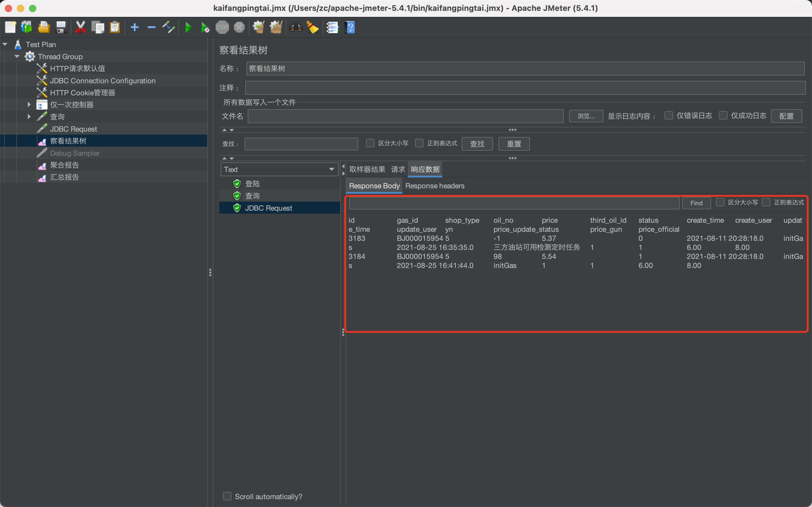This screenshot has width=812, height=507.
Task: Enable the 仅错误日志 checkbox
Action: coord(669,116)
